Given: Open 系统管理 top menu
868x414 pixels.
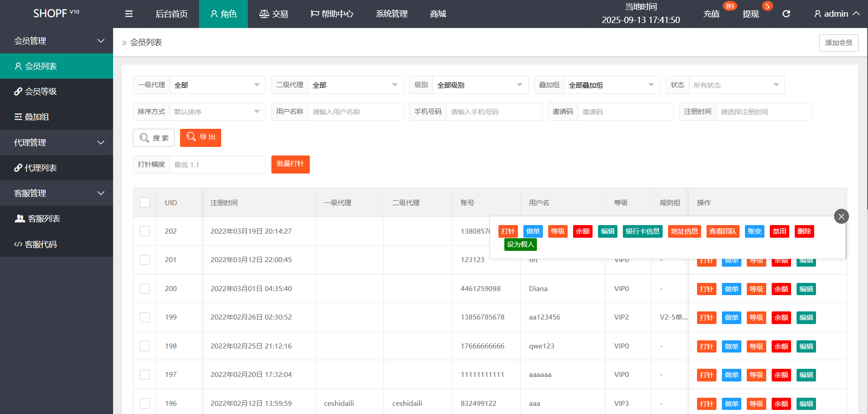Looking at the screenshot, I should [392, 14].
